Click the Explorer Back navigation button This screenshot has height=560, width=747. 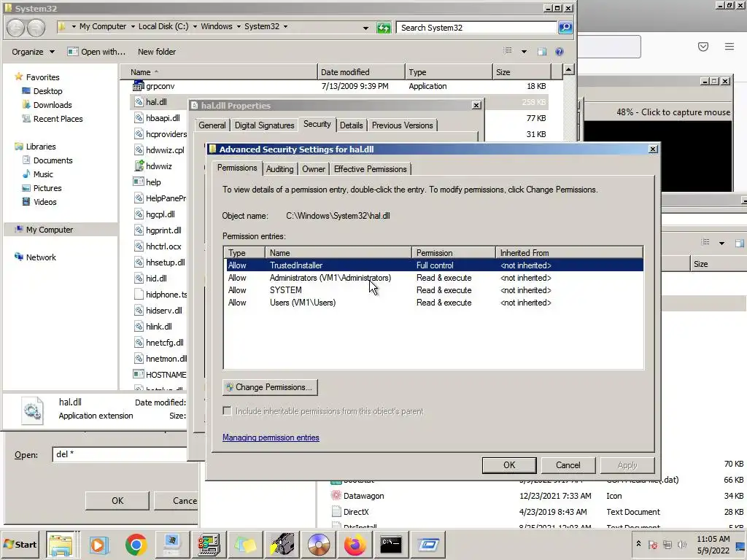coord(15,28)
